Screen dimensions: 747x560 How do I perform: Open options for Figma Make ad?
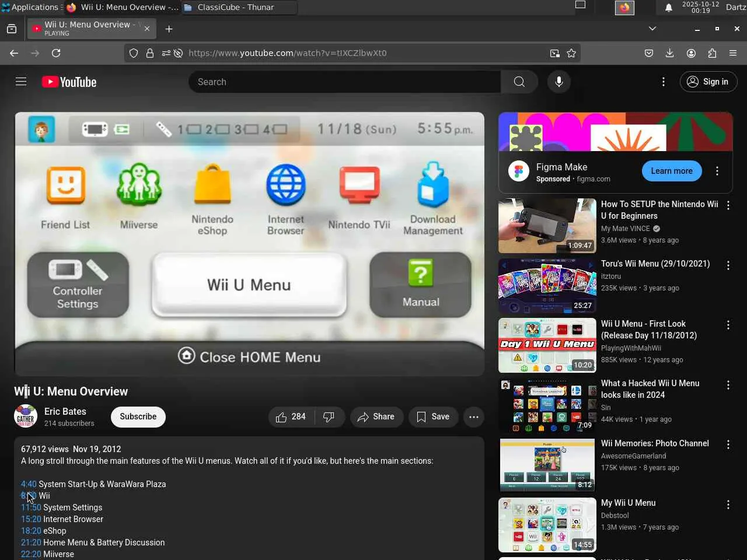(717, 171)
